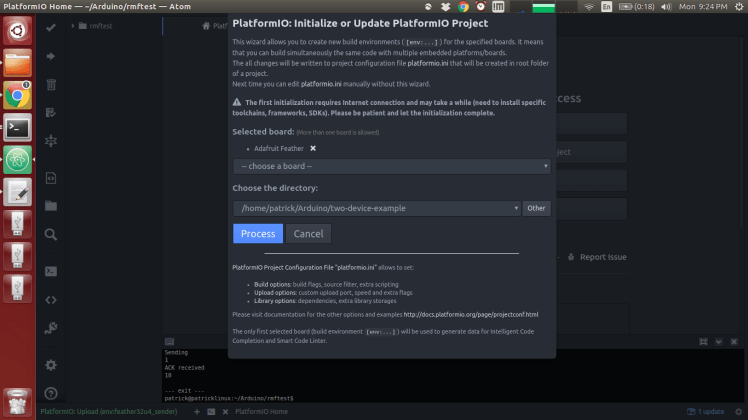
Task: Click the Other directory button
Action: 537,208
